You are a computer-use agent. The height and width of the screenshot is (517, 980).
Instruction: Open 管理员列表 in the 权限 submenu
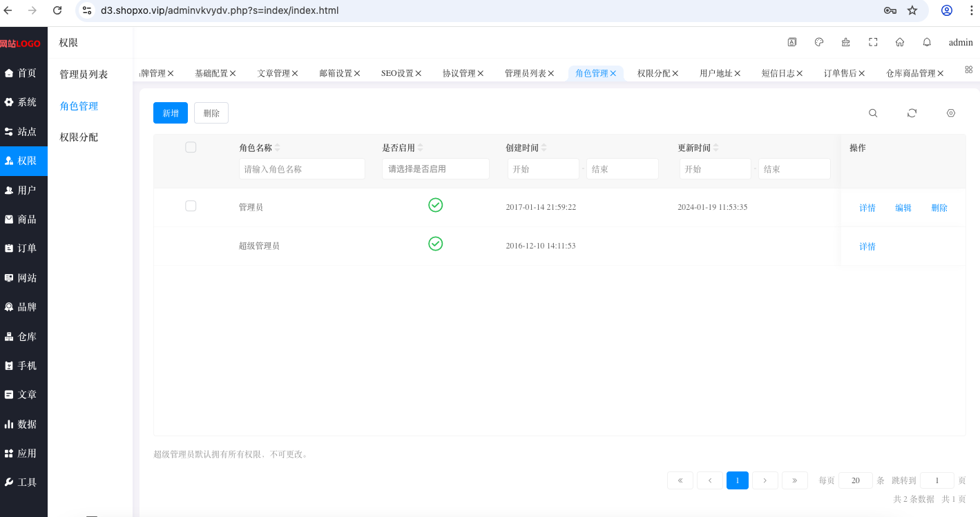pyautogui.click(x=84, y=75)
